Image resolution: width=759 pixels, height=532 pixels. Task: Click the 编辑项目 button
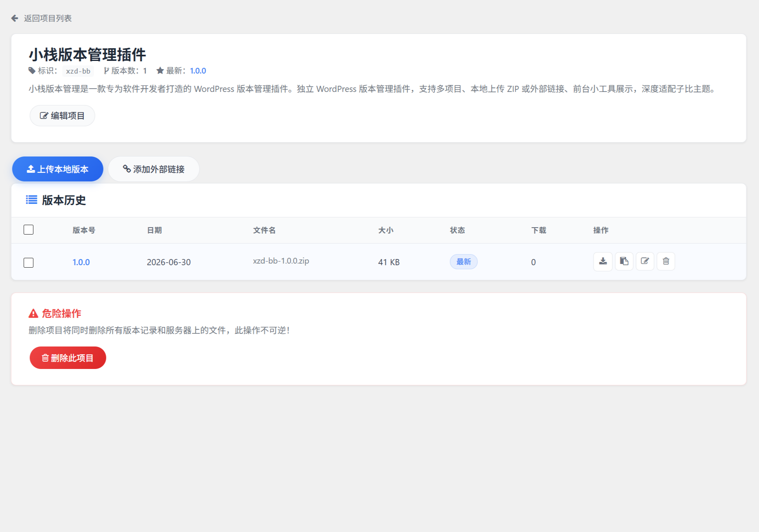[63, 116]
